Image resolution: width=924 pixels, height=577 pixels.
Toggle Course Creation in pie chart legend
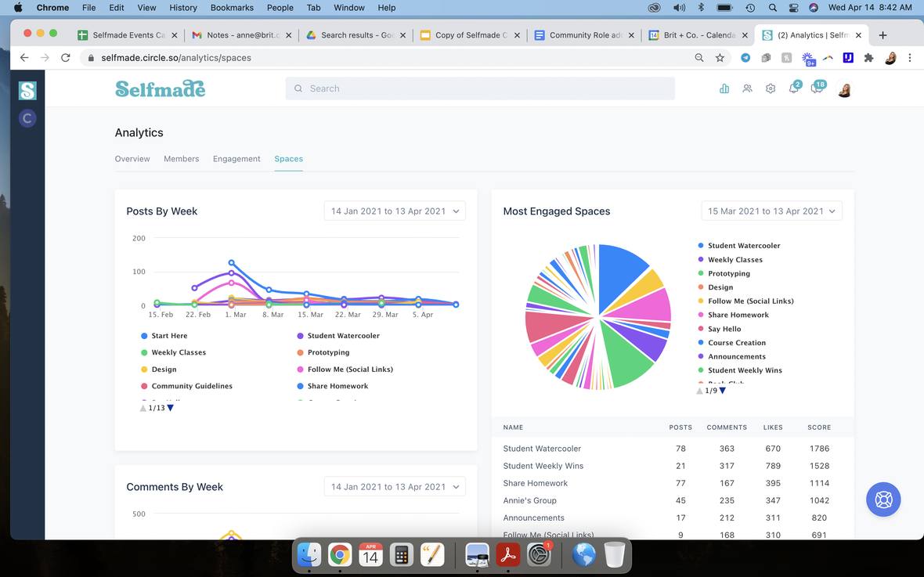[x=731, y=342]
